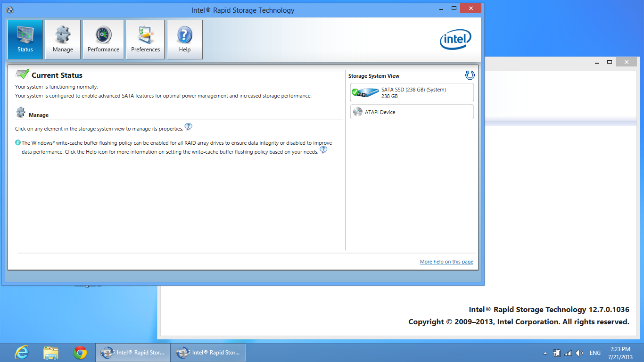Image resolution: width=644 pixels, height=362 pixels.
Task: Switch to second Intel Rapid Storage taskbar button
Action: pyautogui.click(x=208, y=353)
